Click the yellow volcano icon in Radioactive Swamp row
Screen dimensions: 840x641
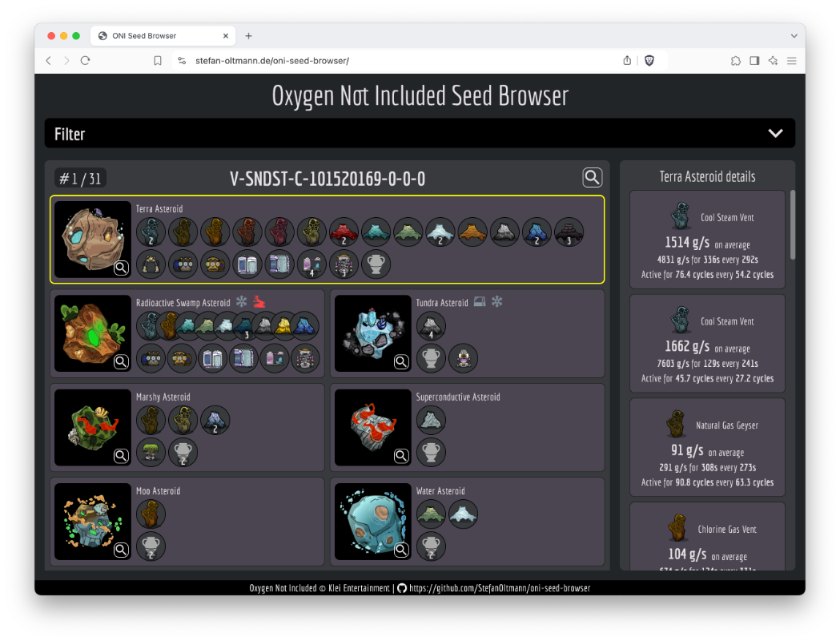284,326
